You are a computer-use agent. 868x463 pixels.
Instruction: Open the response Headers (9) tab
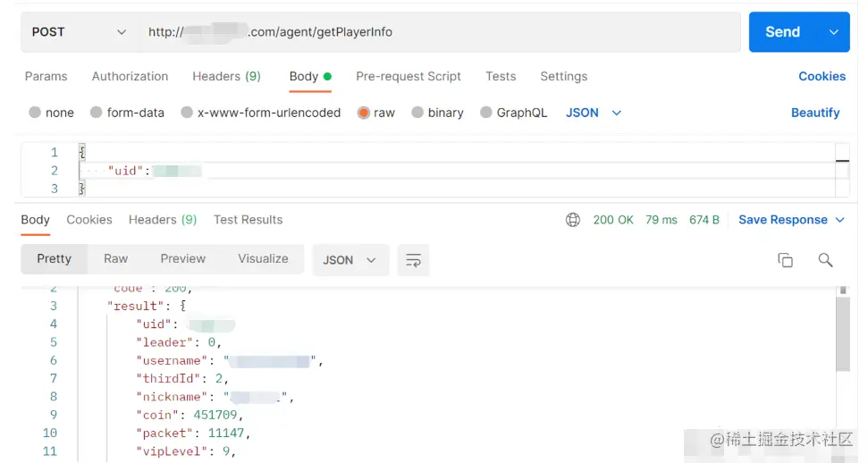pyautogui.click(x=163, y=220)
